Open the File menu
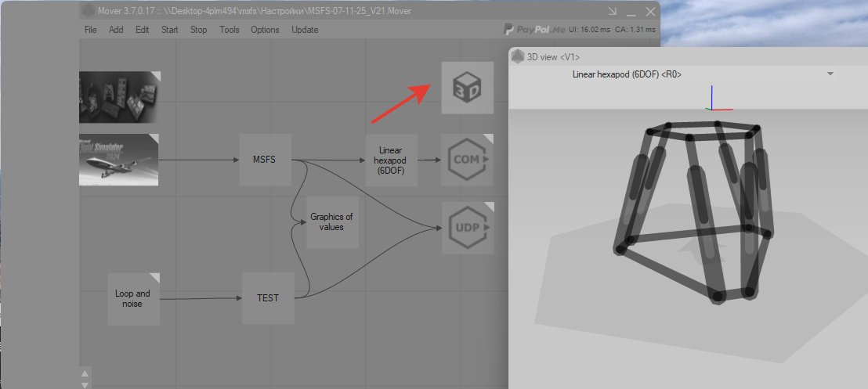 pos(90,30)
